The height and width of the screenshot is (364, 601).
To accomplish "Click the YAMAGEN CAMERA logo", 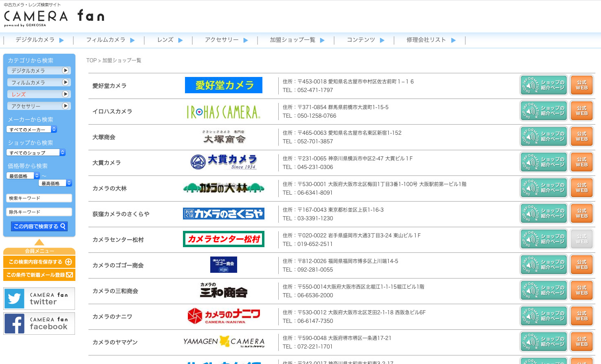I will [224, 342].
